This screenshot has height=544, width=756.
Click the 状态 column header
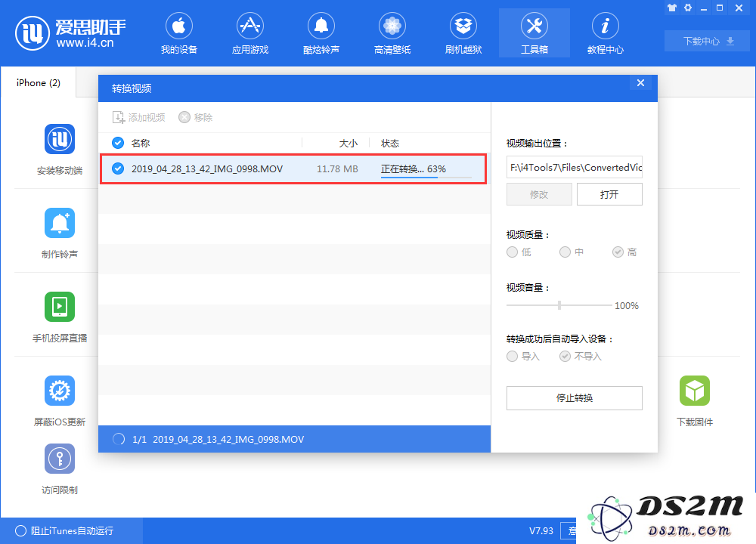[390, 143]
